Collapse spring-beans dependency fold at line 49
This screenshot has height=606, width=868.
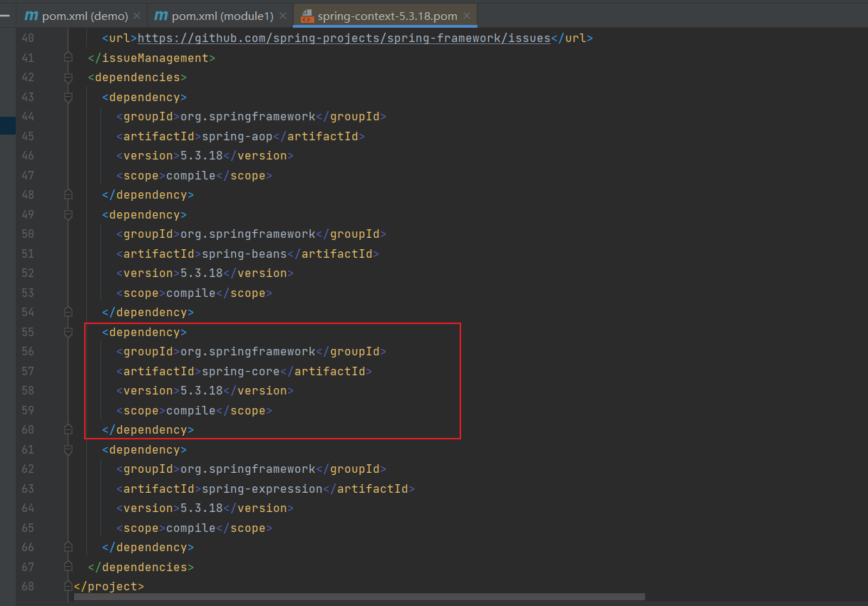click(68, 214)
